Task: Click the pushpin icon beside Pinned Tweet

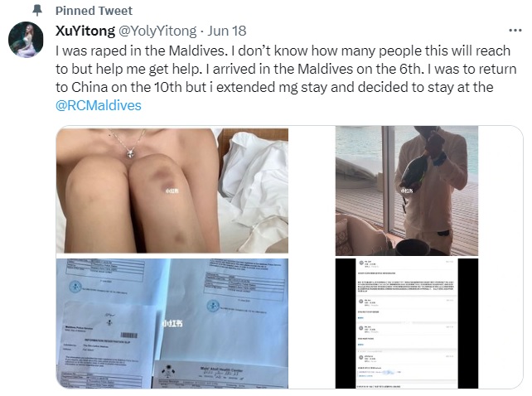Action: click(37, 11)
